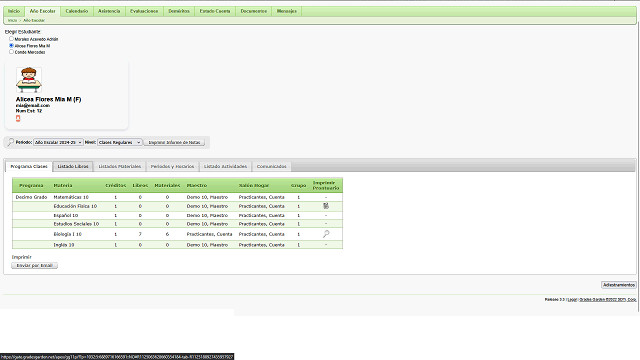Screen dimensions: 640x360
Task: Click the Libros column header
Action: (140, 185)
